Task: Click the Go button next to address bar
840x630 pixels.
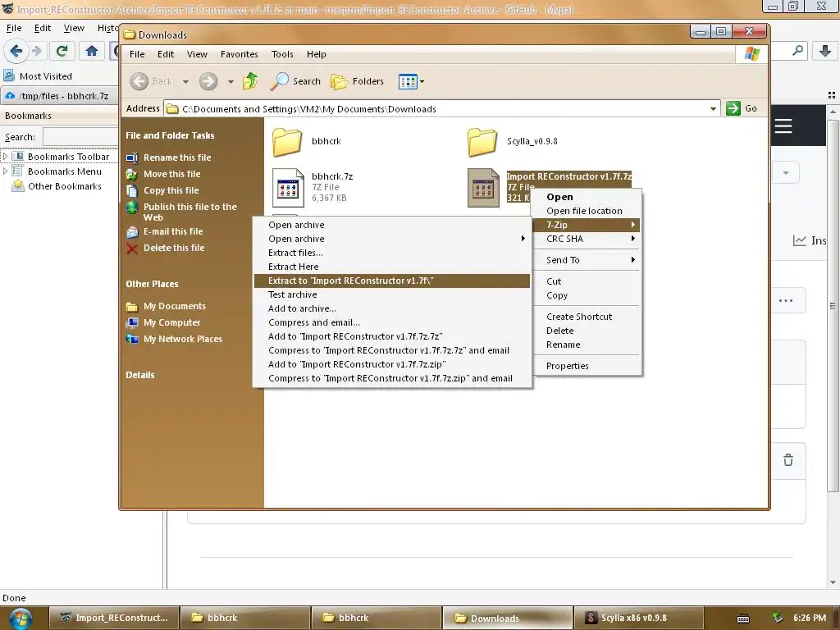Action: (742, 108)
